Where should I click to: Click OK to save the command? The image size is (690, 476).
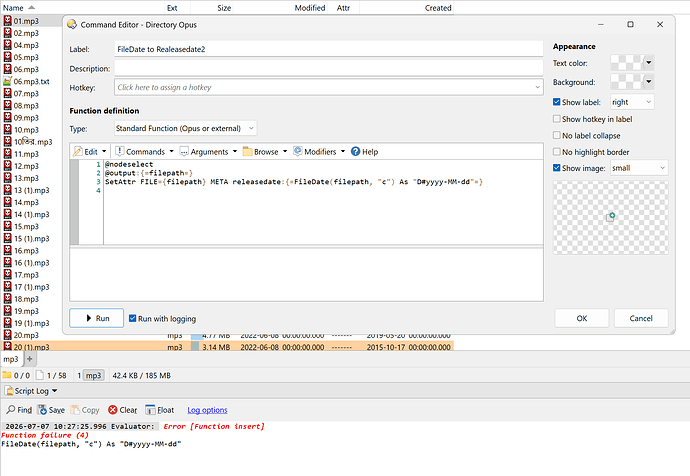[582, 318]
